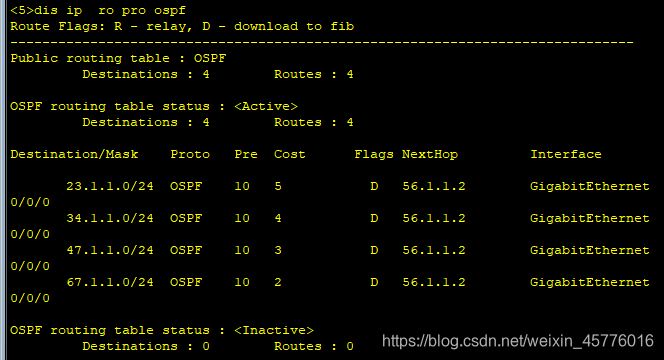Click cost value 2 in the 67.1.1.0 row

coord(278,282)
